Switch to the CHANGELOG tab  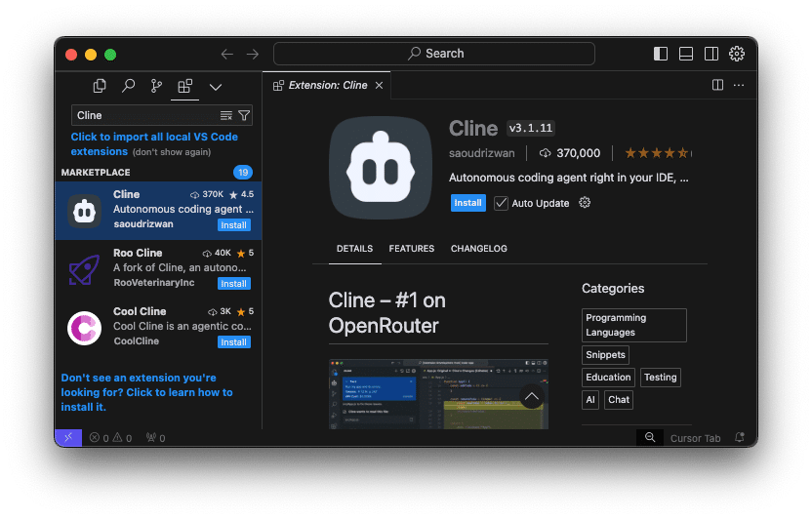(x=479, y=249)
